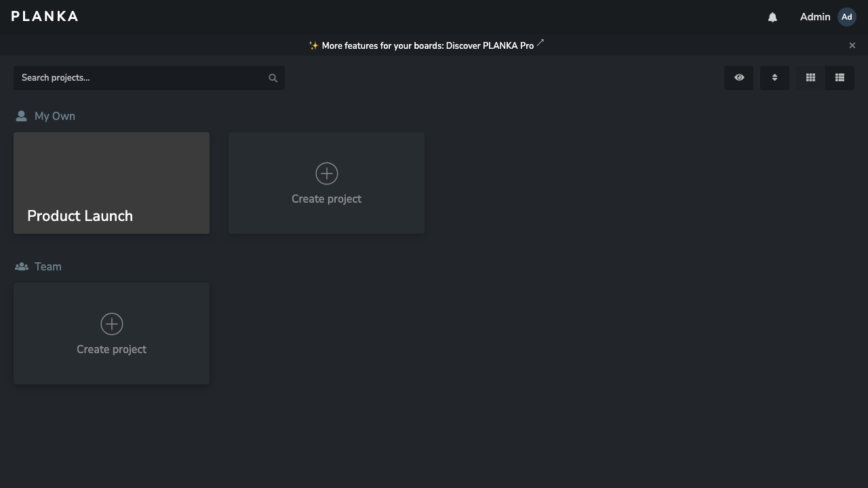Viewport: 868px width, 488px height.
Task: Focus the Search projects field
Action: pos(149,78)
